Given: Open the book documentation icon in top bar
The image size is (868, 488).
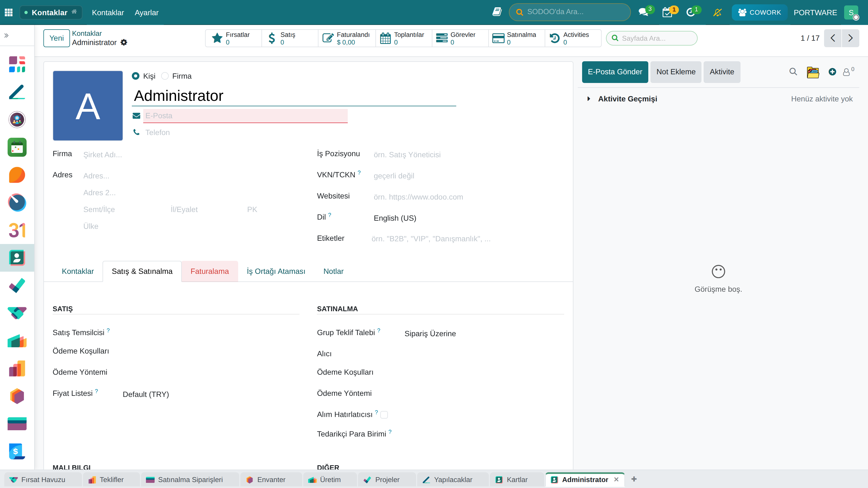Looking at the screenshot, I should click(x=497, y=12).
